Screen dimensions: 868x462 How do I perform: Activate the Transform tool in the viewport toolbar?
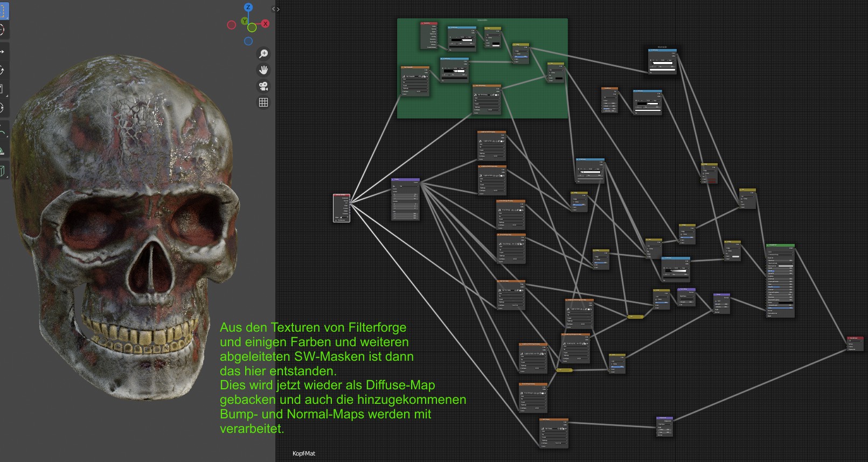click(x=3, y=108)
